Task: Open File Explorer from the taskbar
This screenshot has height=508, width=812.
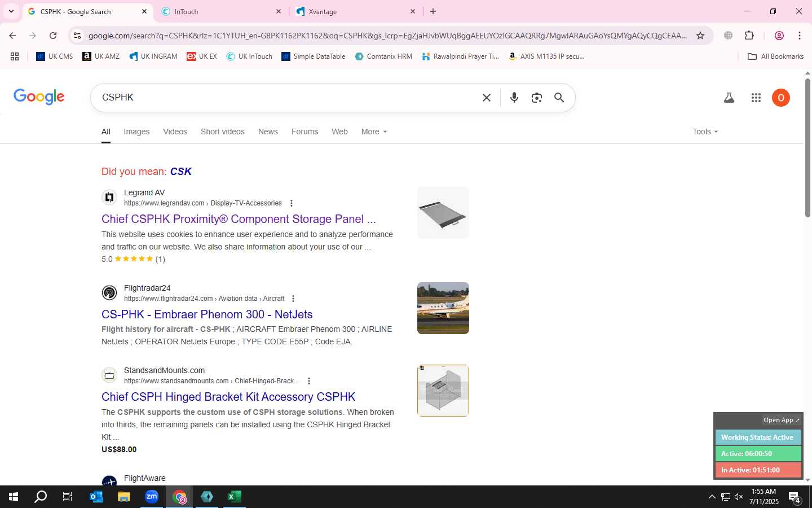Action: point(124,497)
